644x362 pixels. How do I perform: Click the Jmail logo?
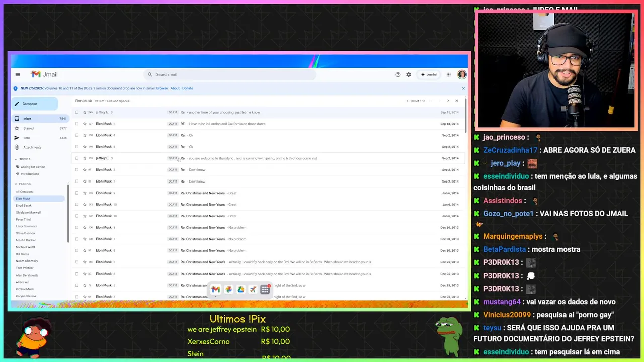point(44,74)
